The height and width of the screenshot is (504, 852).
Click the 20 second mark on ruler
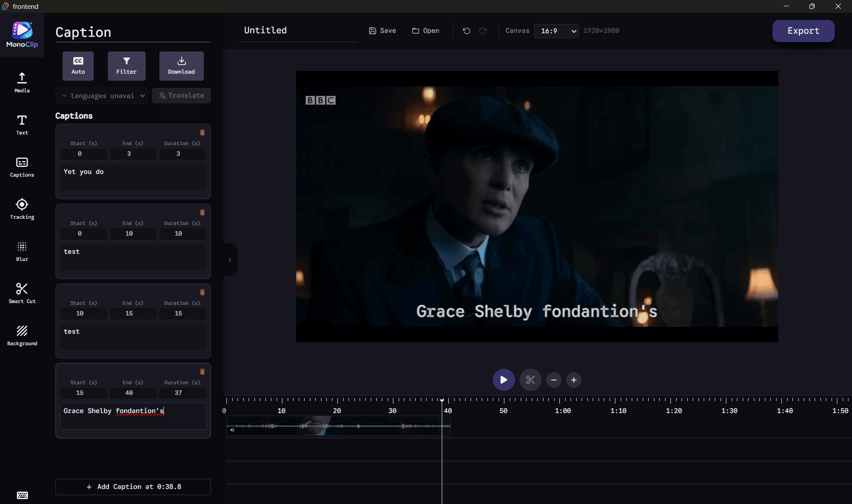coord(337,411)
